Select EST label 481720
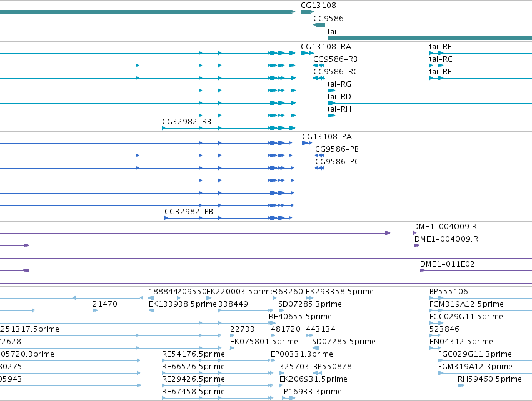The width and height of the screenshot is (532, 401). [x=286, y=329]
